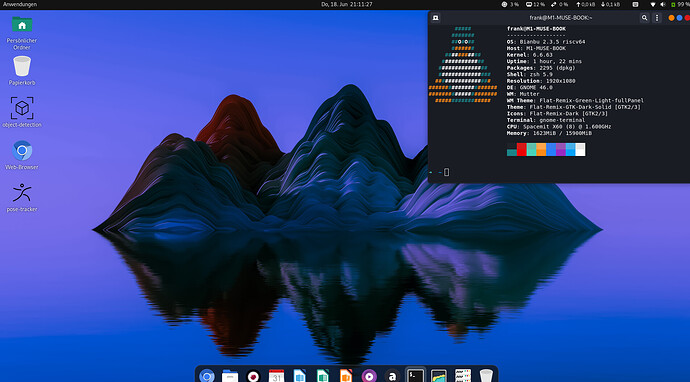
Task: Open the software store 'a' icon in dock
Action: 392,375
